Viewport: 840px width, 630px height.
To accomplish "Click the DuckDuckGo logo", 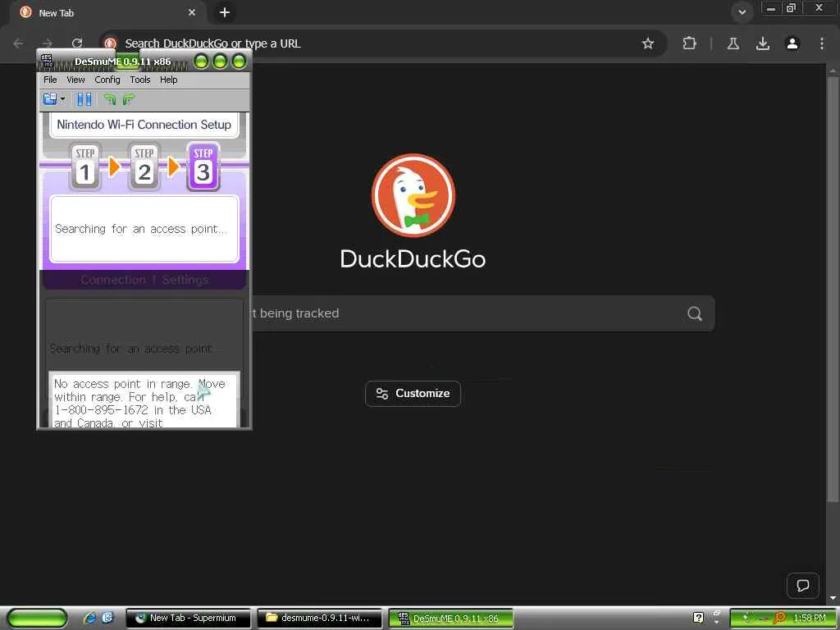I will click(x=413, y=195).
